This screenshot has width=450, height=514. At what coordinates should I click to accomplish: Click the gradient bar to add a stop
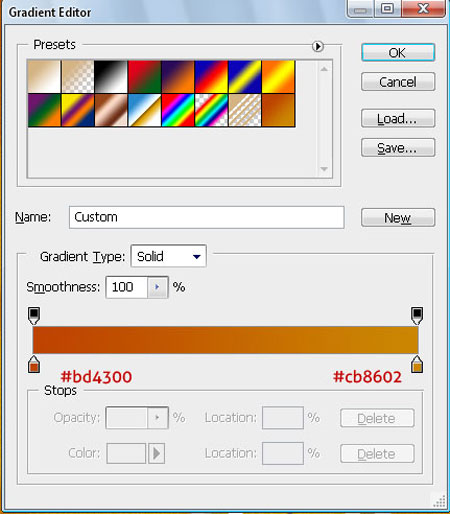pyautogui.click(x=225, y=340)
